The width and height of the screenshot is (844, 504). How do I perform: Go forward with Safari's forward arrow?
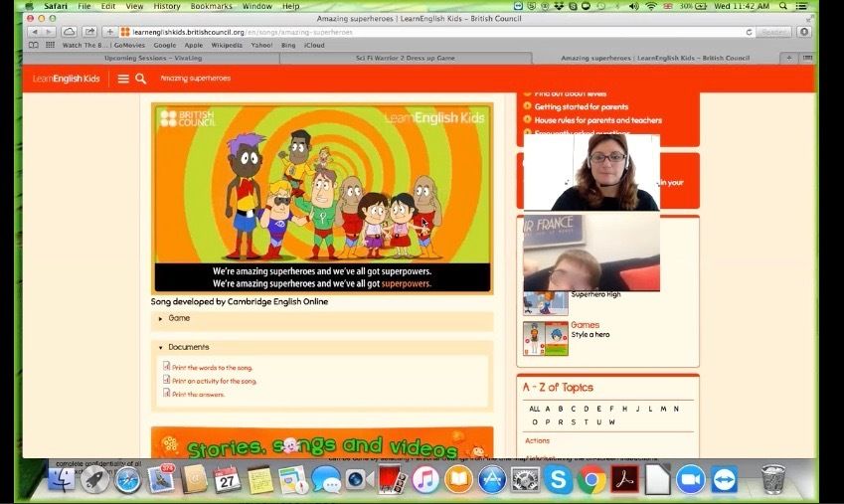pyautogui.click(x=49, y=32)
